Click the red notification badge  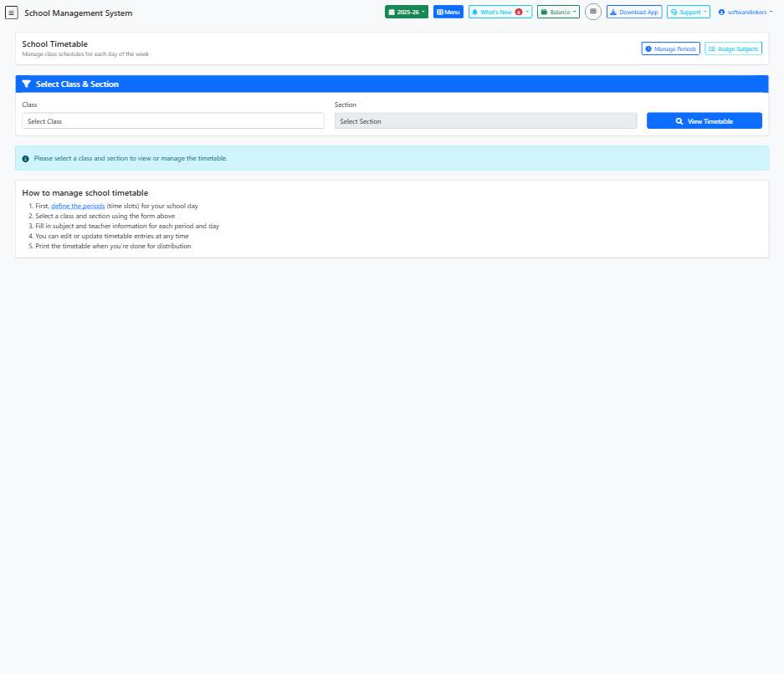click(519, 13)
